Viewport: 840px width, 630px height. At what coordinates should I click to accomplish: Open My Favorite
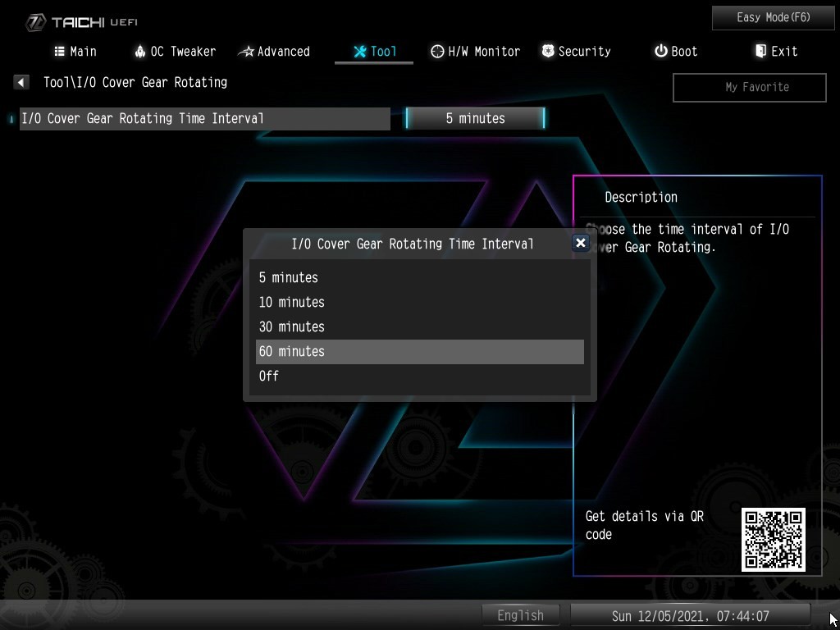pyautogui.click(x=750, y=87)
